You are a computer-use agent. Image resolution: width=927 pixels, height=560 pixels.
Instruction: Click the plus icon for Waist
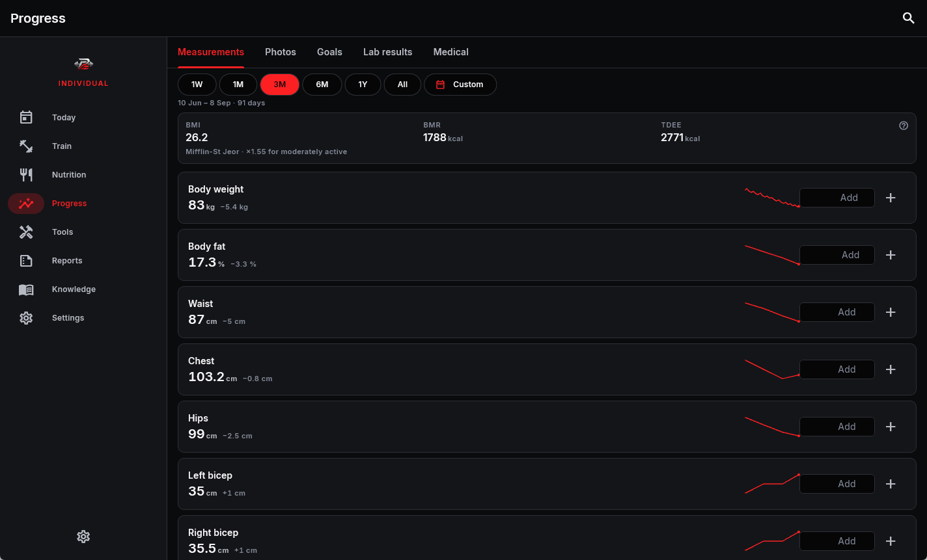point(891,312)
